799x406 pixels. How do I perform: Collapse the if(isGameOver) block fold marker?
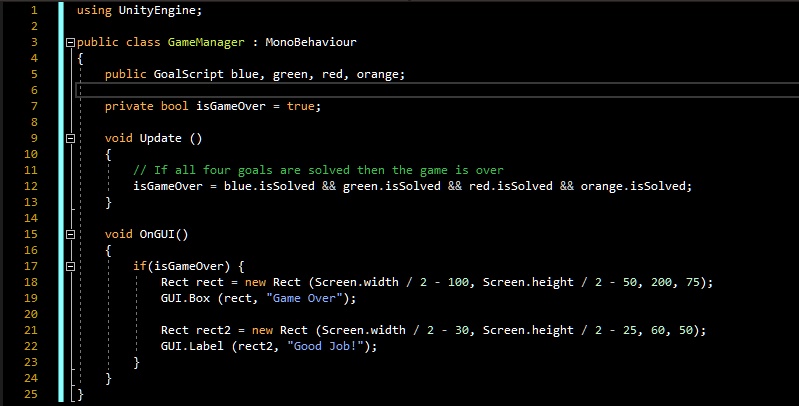71,266
